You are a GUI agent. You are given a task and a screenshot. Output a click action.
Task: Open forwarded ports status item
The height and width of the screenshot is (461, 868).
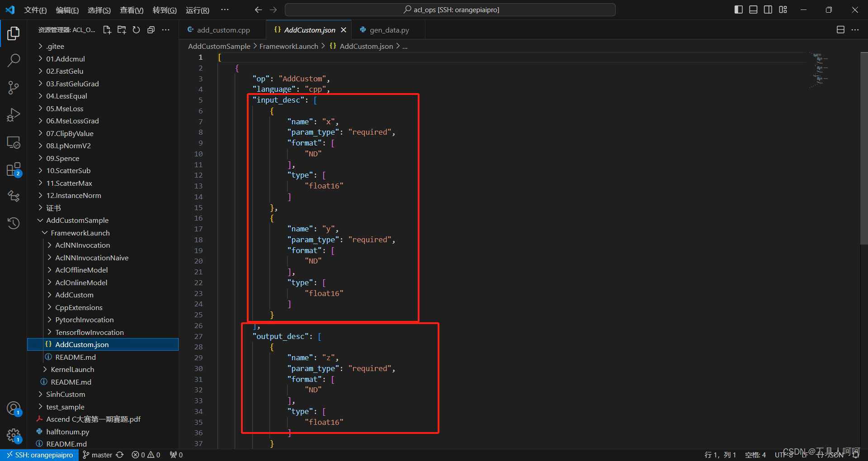coord(176,455)
